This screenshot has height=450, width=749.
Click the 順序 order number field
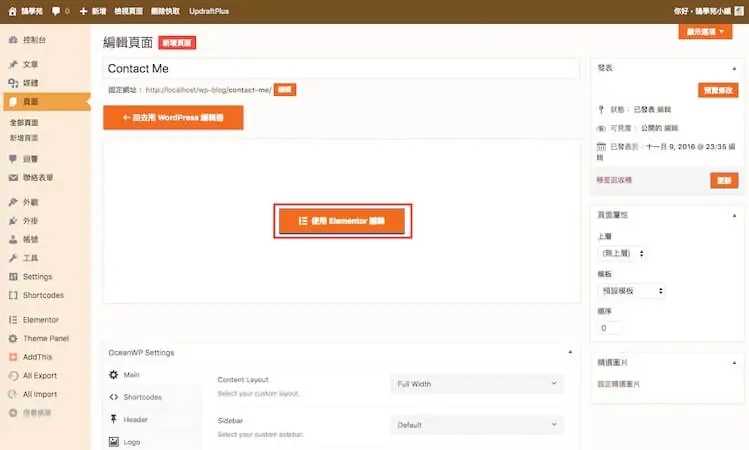tap(610, 328)
